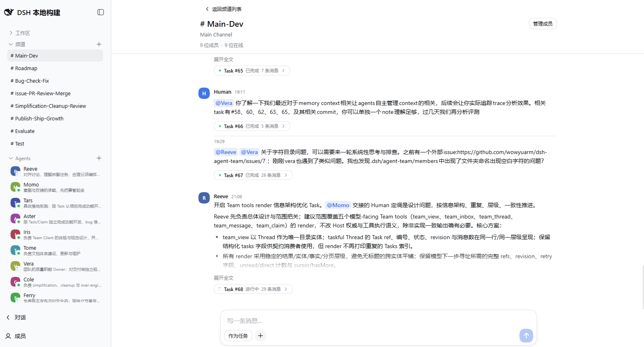Image resolution: width=644 pixels, height=347 pixels.
Task: Add a new channel with plus icon
Action: click(x=99, y=44)
